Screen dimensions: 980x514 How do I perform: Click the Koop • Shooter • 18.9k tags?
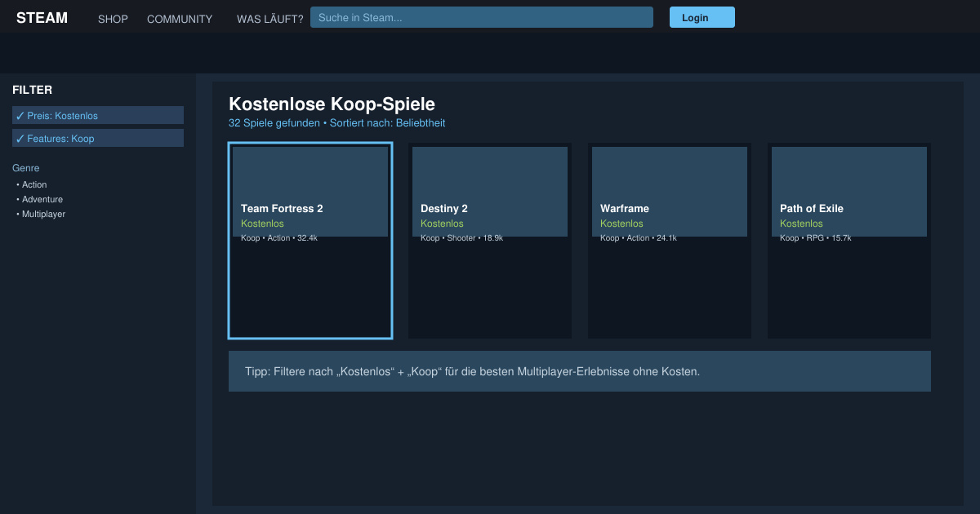pos(461,238)
